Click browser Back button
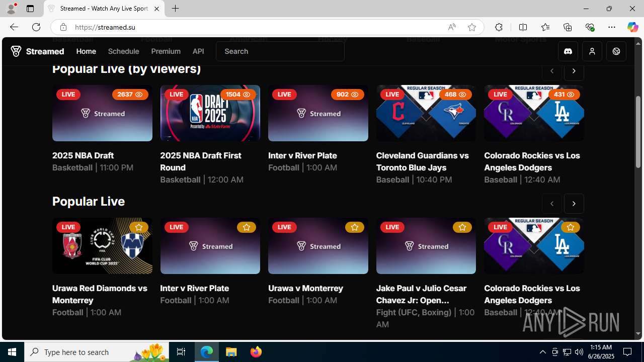The width and height of the screenshot is (644, 362). tap(14, 27)
